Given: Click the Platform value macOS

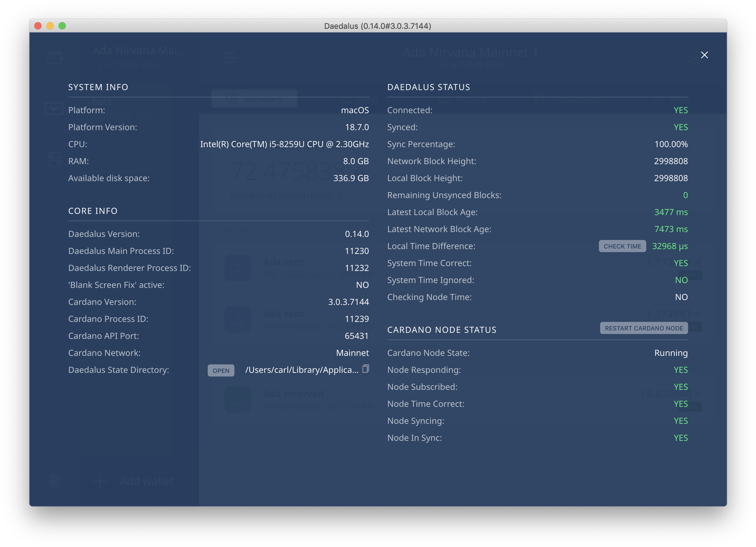Looking at the screenshot, I should [x=355, y=110].
